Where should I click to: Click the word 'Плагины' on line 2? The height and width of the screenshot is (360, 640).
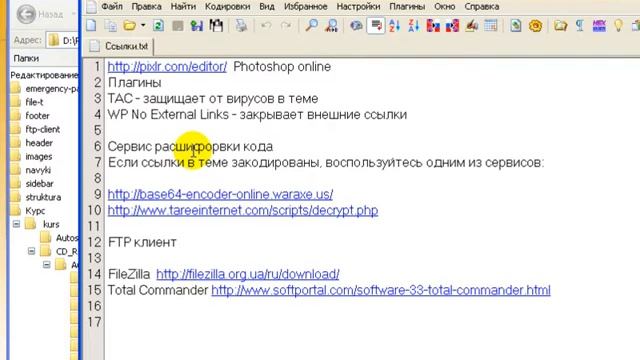pyautogui.click(x=134, y=83)
